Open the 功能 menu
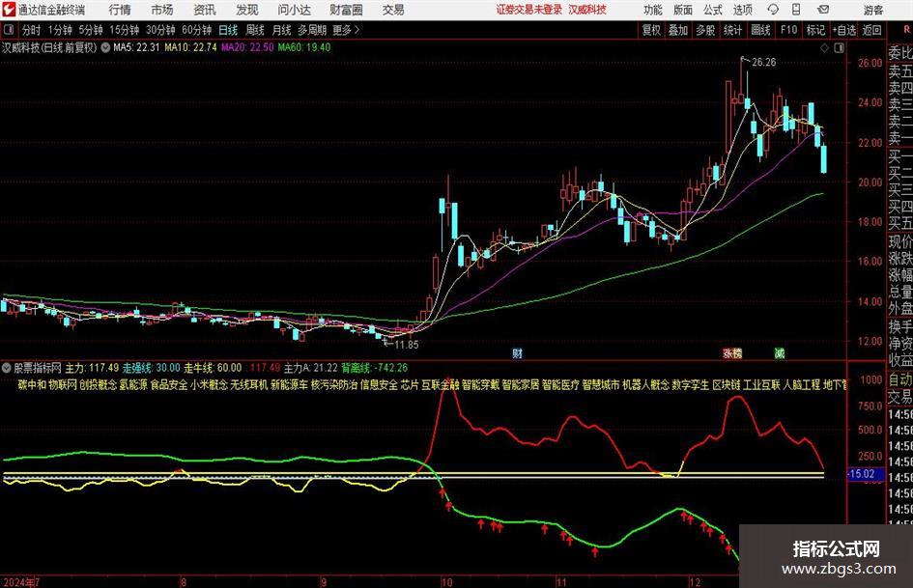Image resolution: width=913 pixels, height=588 pixels. [653, 10]
